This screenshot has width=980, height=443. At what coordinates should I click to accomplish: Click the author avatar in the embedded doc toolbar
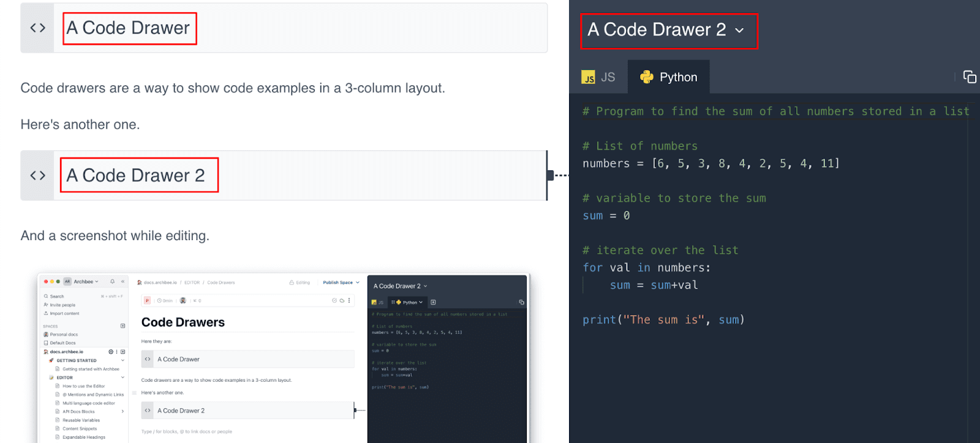point(183,301)
